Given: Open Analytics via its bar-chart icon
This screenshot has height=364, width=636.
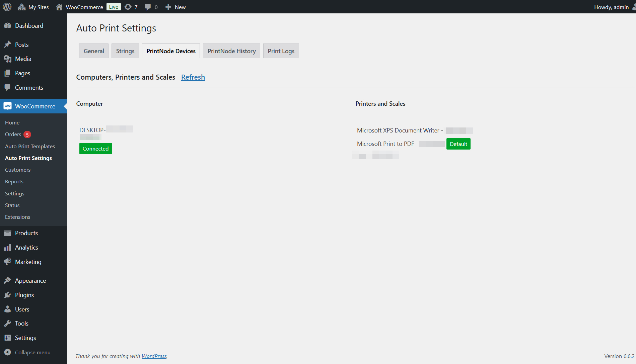Looking at the screenshot, I should 8,247.
